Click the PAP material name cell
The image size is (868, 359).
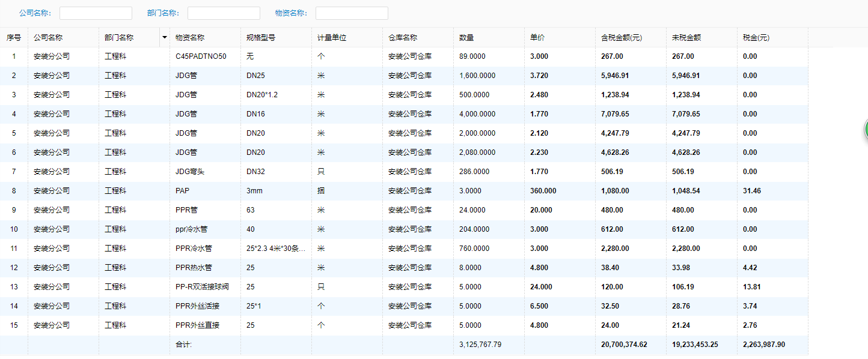coord(205,191)
